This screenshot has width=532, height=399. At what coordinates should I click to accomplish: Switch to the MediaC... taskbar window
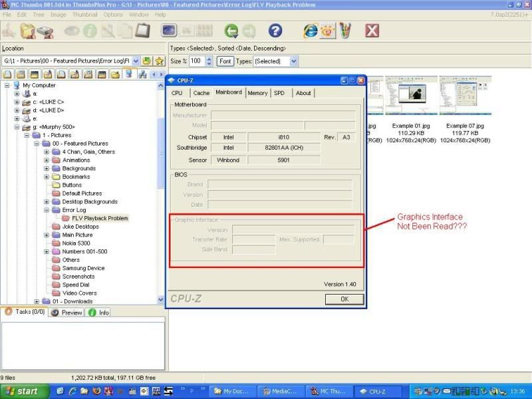point(280,391)
